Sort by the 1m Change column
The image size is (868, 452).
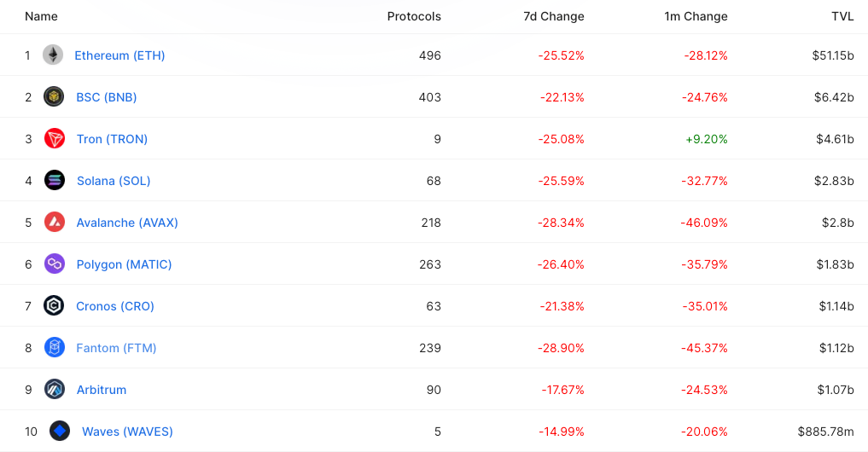(696, 16)
